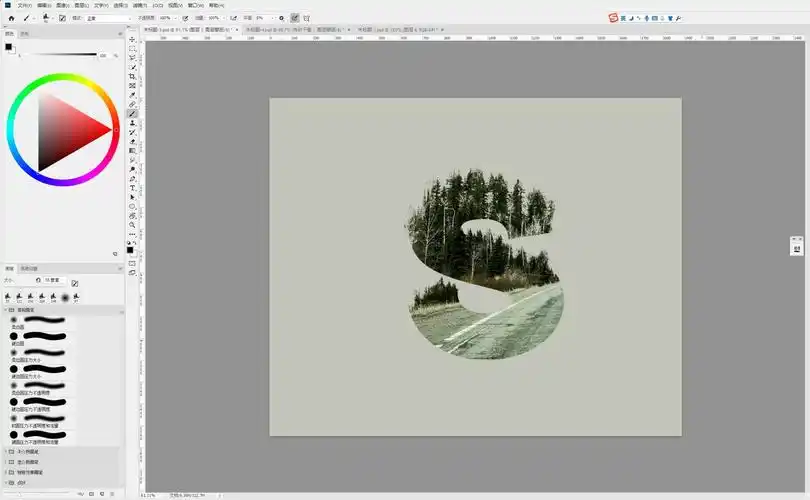Select the Brush tool in the toolbar
The width and height of the screenshot is (810, 500).
pyautogui.click(x=133, y=114)
